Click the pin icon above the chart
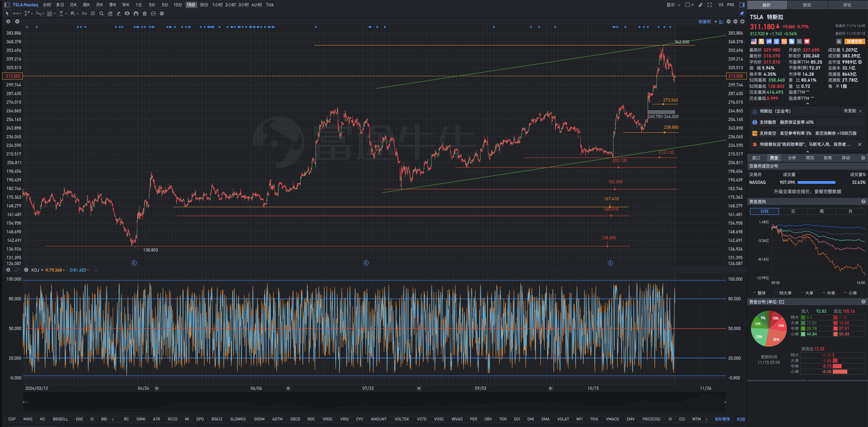868x427 pixels. [x=742, y=13]
